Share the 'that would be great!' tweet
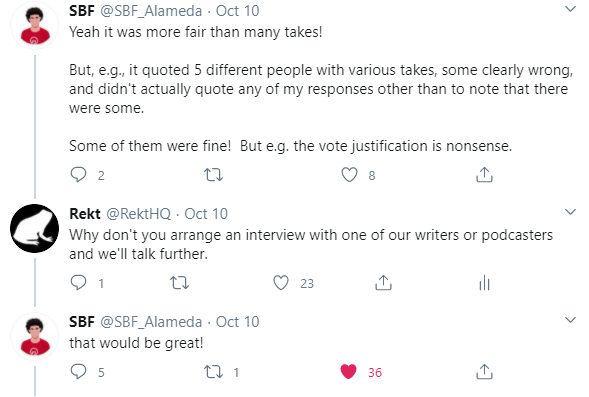 [484, 372]
